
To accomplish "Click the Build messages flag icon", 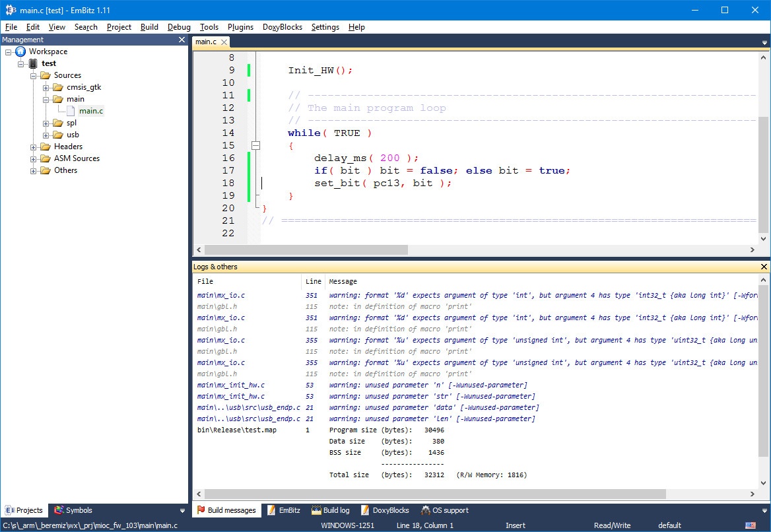I will pyautogui.click(x=201, y=510).
